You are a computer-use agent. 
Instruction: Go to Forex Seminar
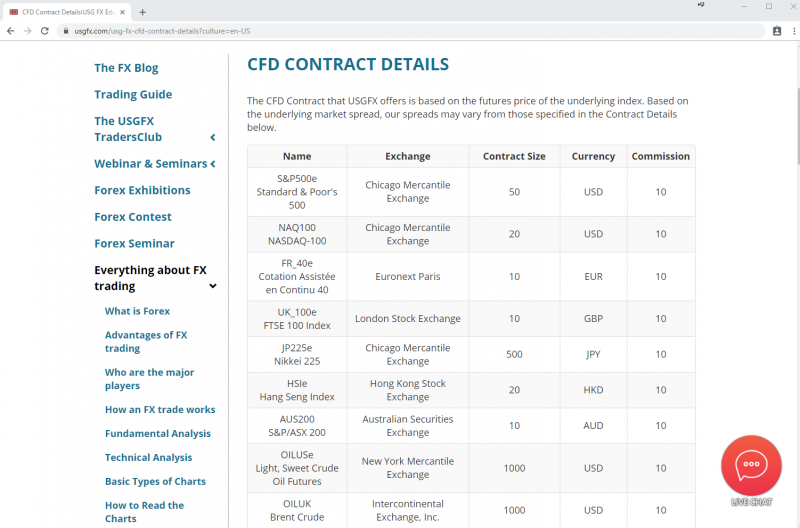coord(134,243)
